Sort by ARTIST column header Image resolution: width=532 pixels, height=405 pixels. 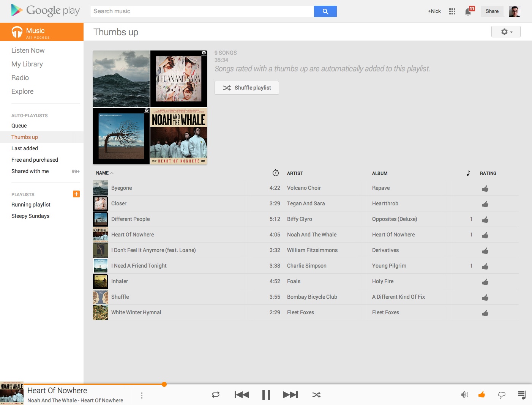click(295, 173)
